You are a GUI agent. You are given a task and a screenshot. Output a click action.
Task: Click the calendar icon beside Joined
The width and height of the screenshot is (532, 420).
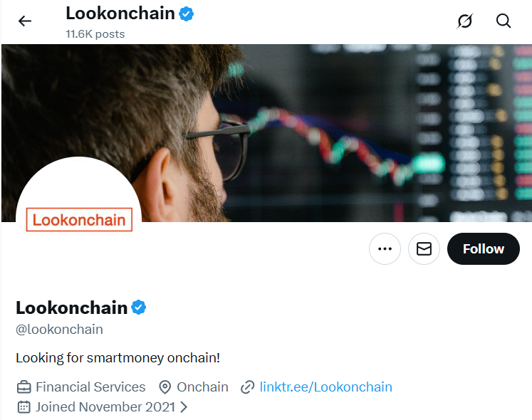pos(24,407)
